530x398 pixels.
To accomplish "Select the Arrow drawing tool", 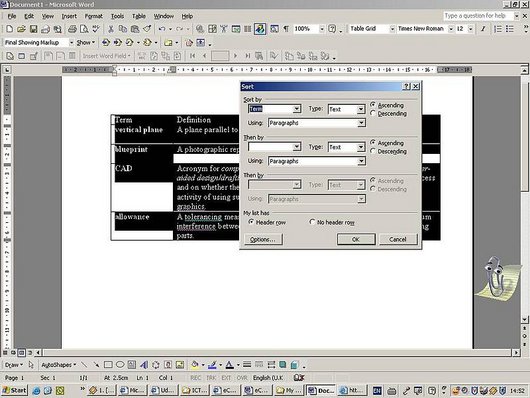I will click(96, 365).
